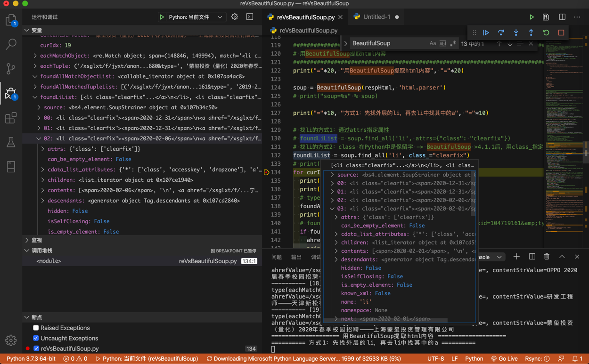Open the Source Control view

(x=11, y=69)
